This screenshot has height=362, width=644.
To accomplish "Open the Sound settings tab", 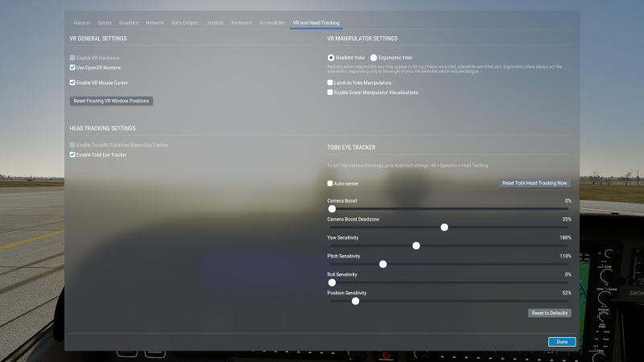I will coord(105,23).
